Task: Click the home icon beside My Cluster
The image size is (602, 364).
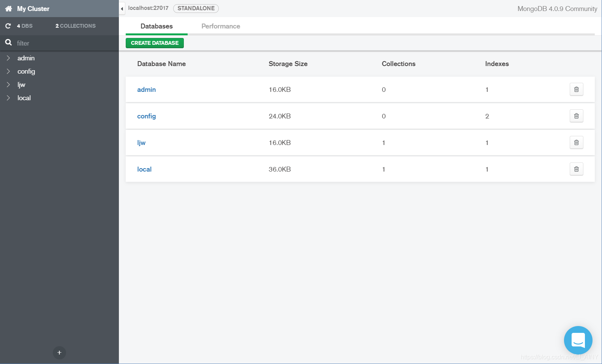Action: (x=8, y=8)
